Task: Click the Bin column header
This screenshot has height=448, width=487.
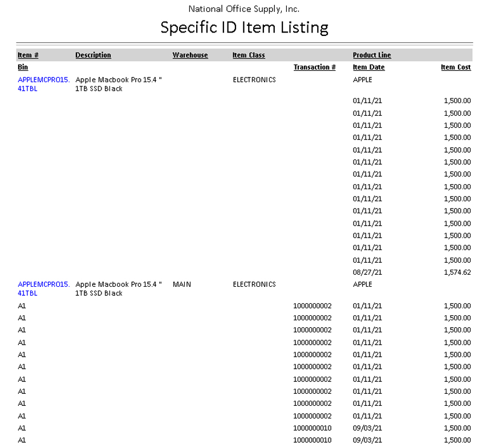Action: pyautogui.click(x=23, y=67)
